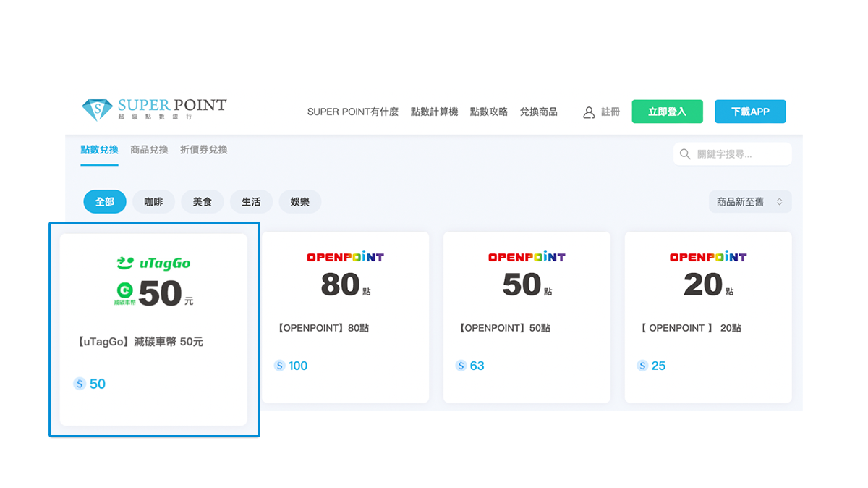Click the blue 下載APP button

(x=750, y=112)
